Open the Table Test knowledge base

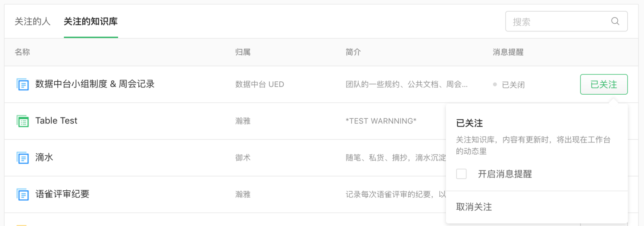56,121
